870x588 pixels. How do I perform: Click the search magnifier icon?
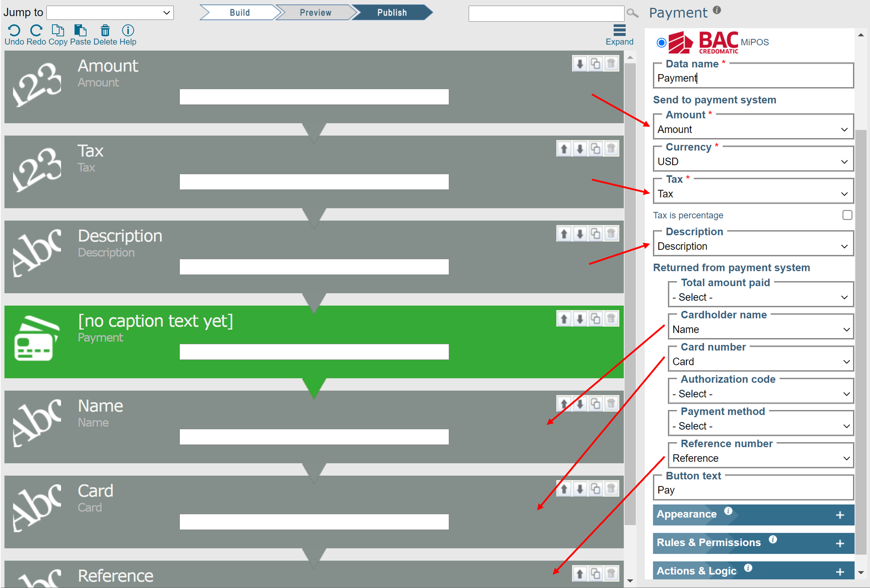632,14
